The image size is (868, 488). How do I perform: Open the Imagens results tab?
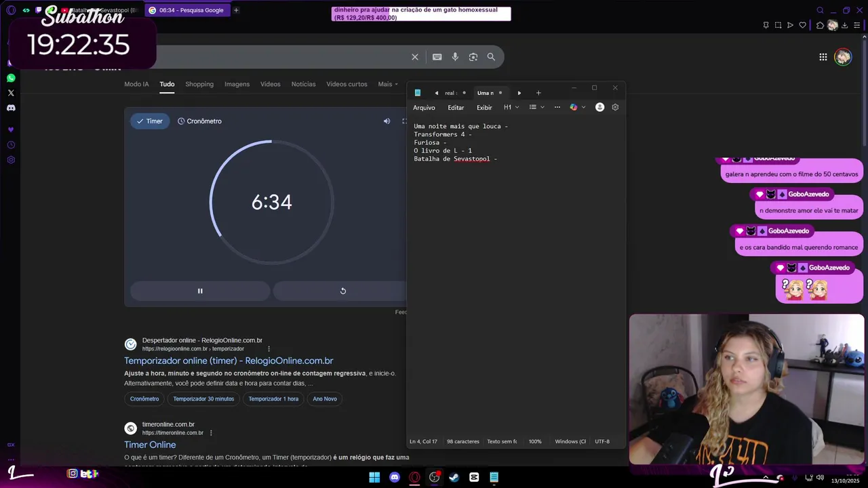coord(237,84)
